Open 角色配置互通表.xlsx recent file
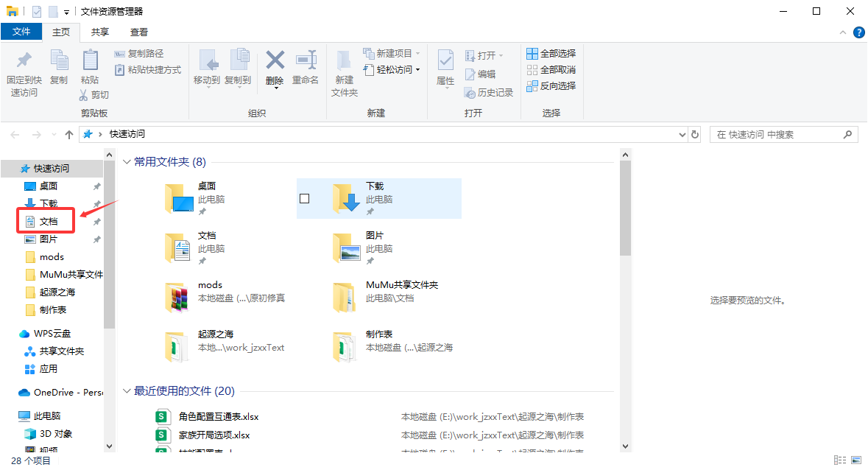The width and height of the screenshot is (868, 470). click(219, 417)
